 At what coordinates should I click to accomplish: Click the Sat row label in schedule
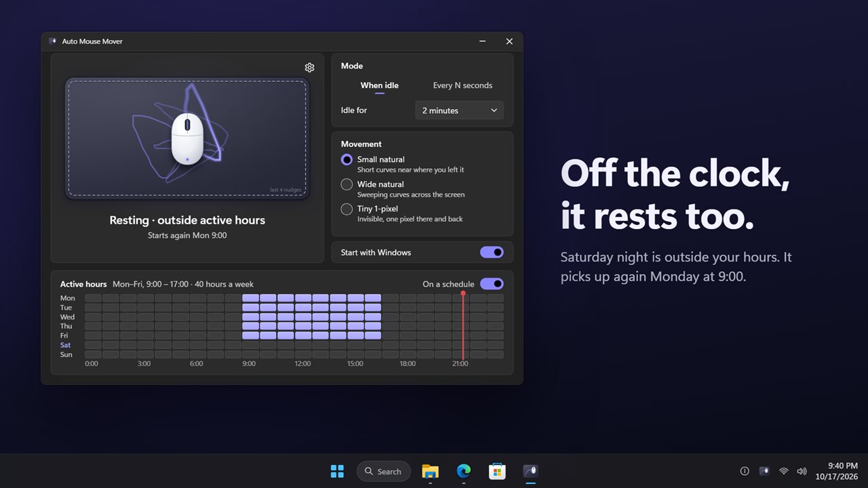tap(65, 345)
